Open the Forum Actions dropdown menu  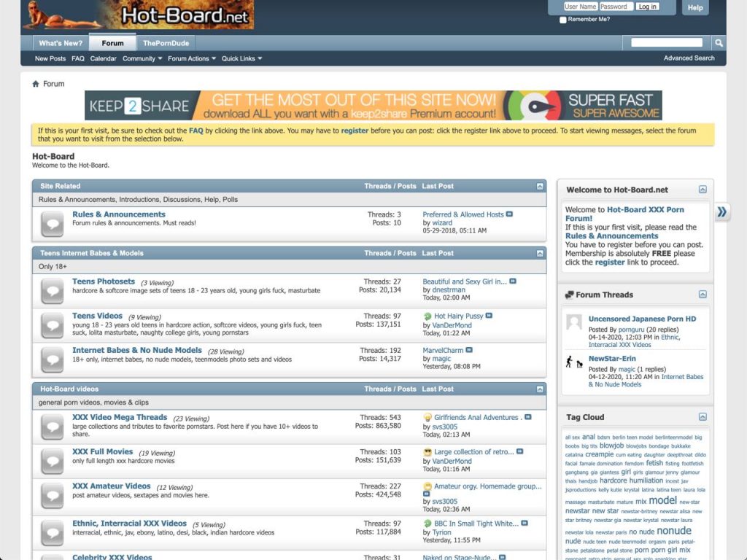(192, 58)
